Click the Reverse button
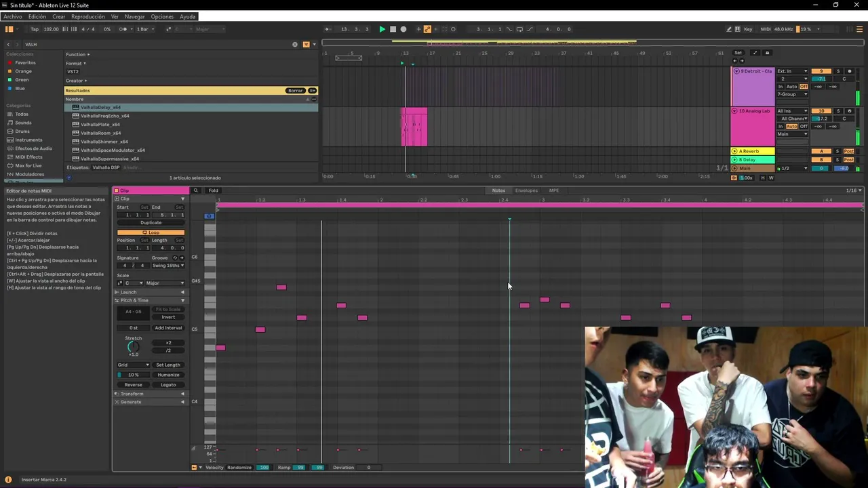This screenshot has height=488, width=868. pyautogui.click(x=134, y=385)
